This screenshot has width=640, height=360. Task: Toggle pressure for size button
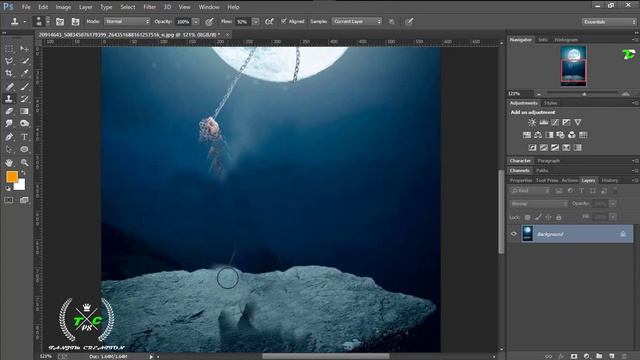click(409, 22)
